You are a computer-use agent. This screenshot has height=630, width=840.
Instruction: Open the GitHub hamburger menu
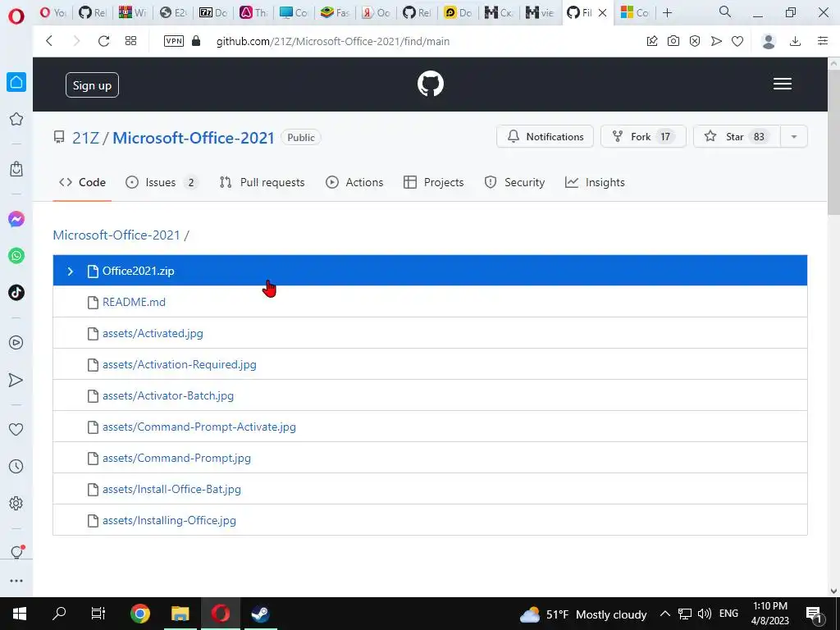tap(783, 84)
